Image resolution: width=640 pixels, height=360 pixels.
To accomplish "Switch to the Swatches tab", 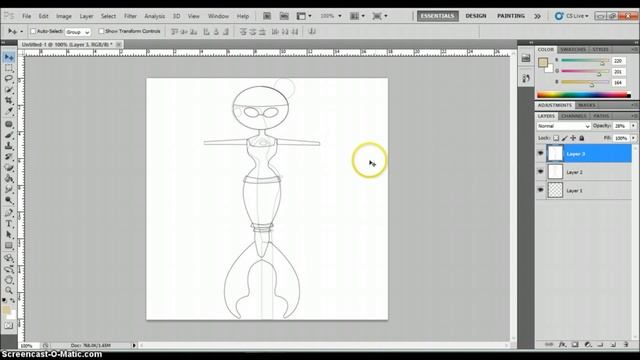I will [573, 49].
